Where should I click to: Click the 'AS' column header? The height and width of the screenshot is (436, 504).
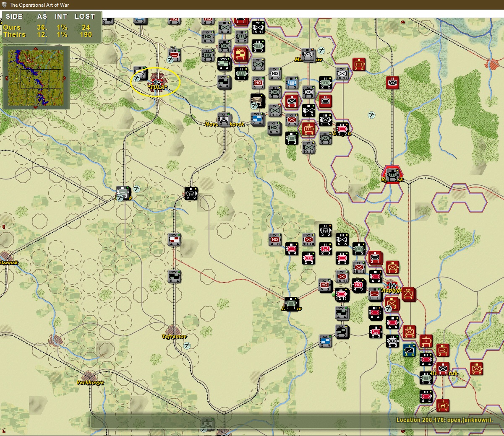point(42,16)
